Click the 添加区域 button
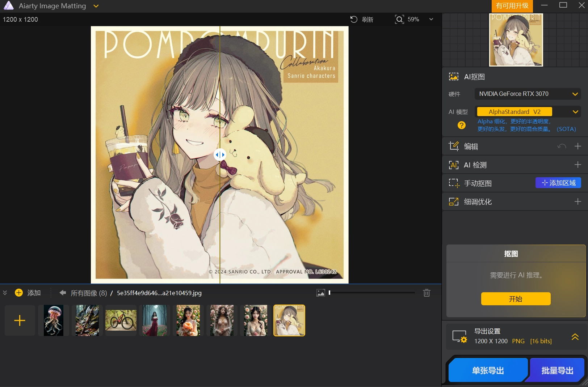 558,183
